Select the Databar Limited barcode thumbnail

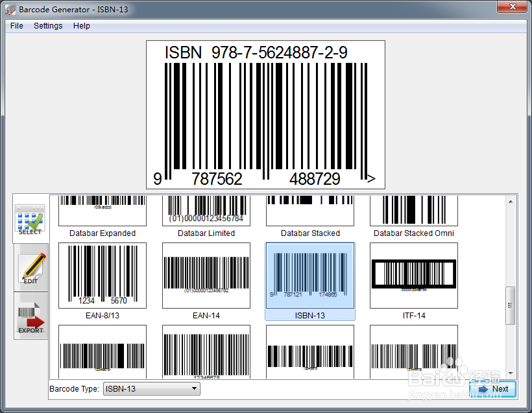[206, 211]
